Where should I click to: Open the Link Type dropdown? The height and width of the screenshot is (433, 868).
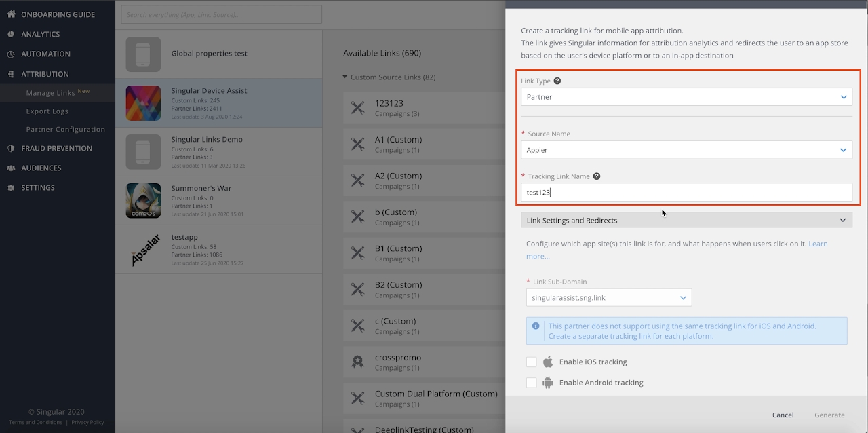pos(686,97)
